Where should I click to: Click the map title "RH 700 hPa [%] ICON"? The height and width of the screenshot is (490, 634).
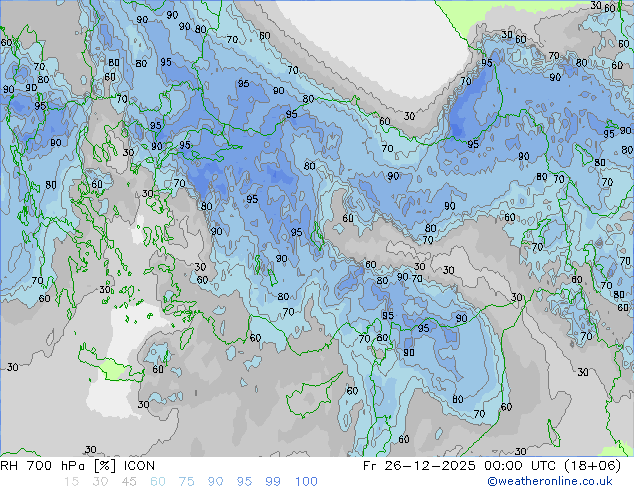(x=78, y=466)
